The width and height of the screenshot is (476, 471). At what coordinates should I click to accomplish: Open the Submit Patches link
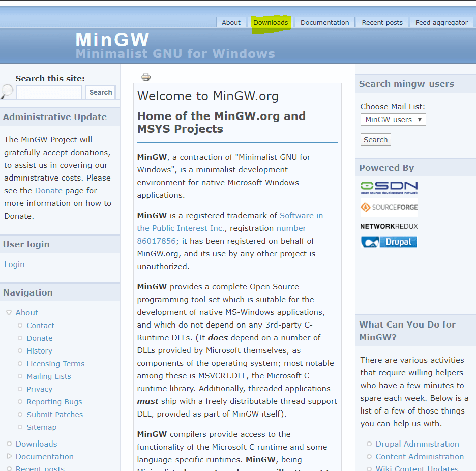pos(54,415)
